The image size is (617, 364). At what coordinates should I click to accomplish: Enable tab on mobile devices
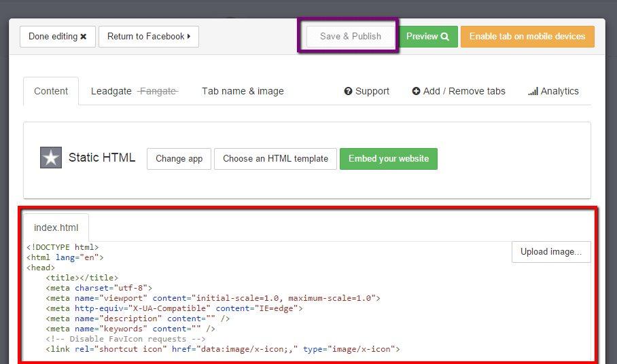click(527, 37)
